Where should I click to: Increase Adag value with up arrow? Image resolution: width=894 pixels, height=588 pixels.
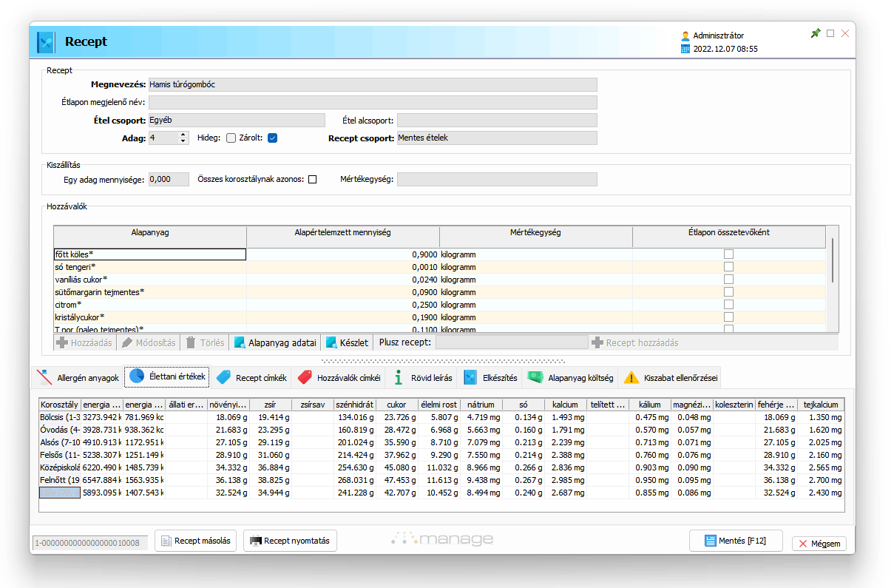point(183,135)
